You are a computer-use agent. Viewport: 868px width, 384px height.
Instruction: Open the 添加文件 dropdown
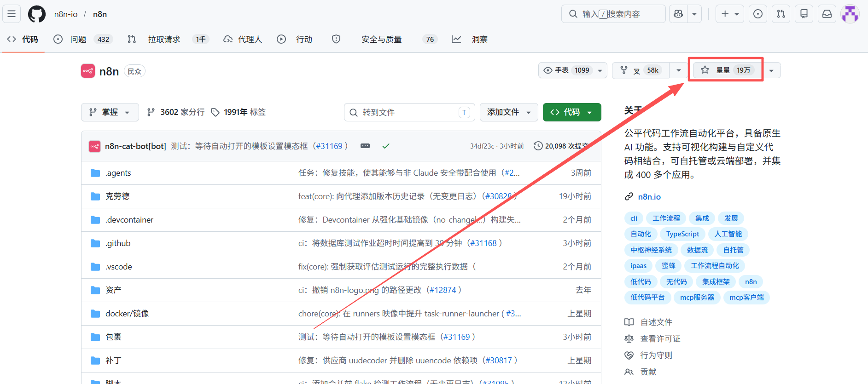(x=509, y=112)
